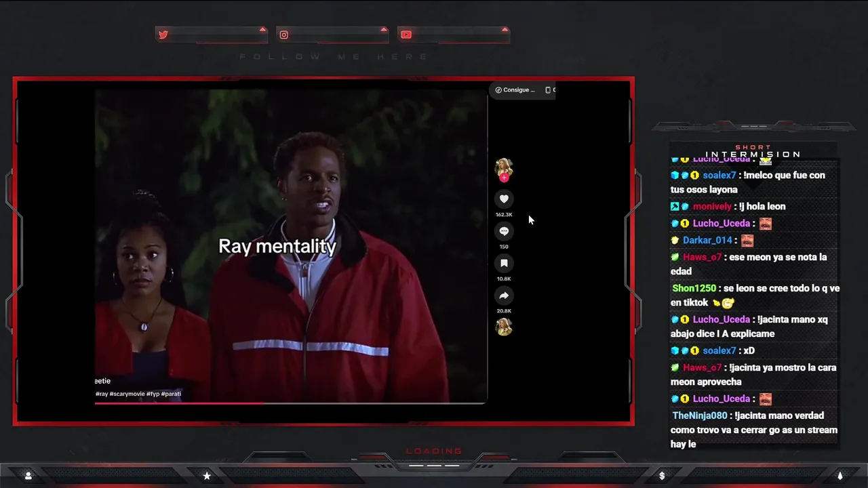Select Lucho_Uceda on '!jacinta mano xq' message
Image resolution: width=868 pixels, height=488 pixels.
(722, 319)
